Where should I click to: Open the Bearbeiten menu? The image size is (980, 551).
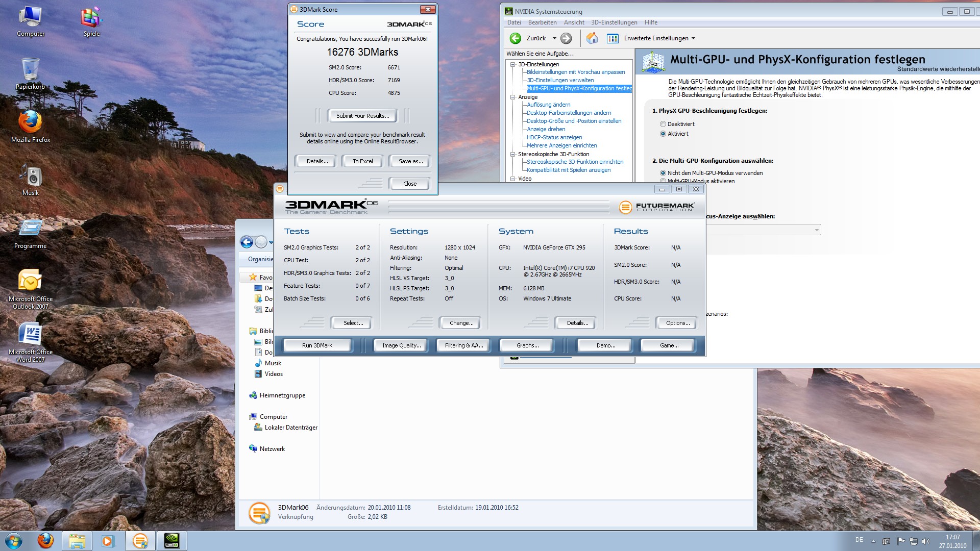(542, 22)
